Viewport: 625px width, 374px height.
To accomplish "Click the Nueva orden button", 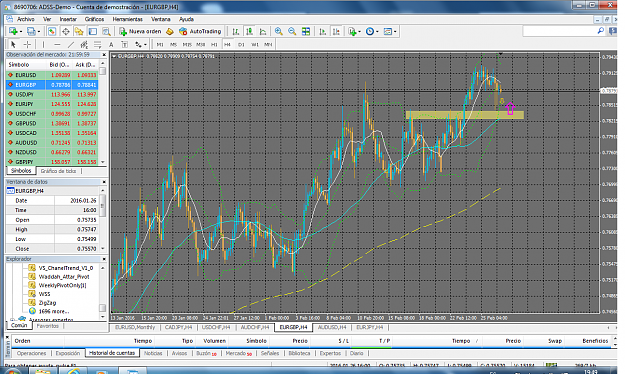I will click(140, 31).
